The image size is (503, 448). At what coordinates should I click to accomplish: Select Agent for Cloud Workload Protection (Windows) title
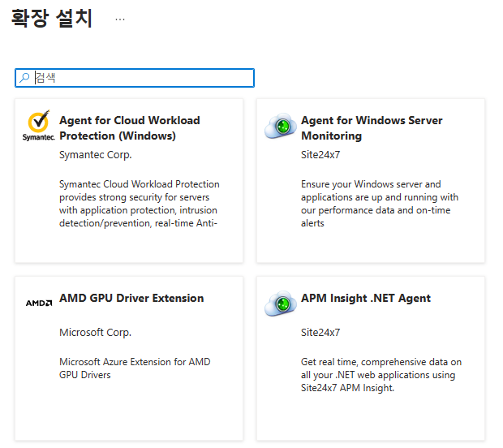130,128
